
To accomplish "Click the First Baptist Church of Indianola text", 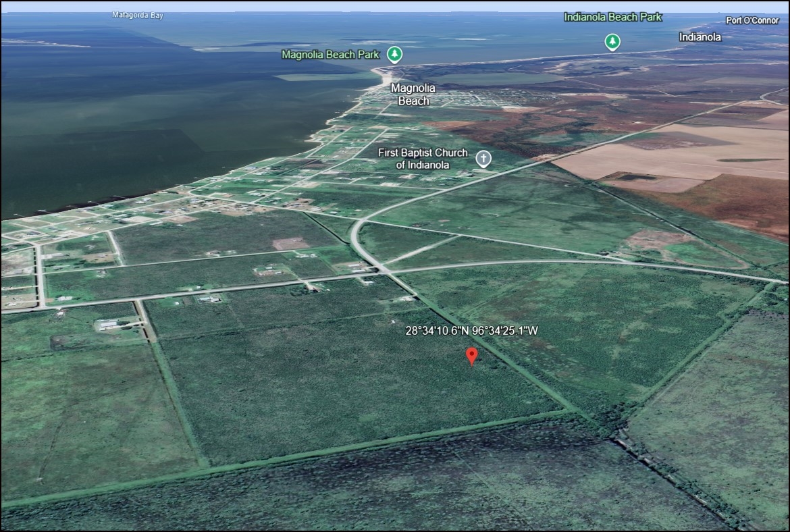I will [423, 159].
